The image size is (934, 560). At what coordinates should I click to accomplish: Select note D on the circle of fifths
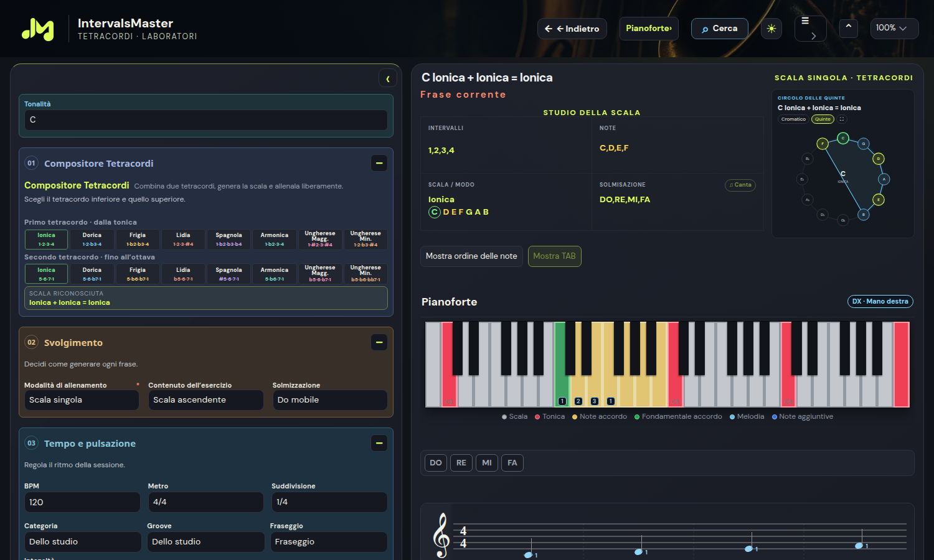[x=879, y=159]
